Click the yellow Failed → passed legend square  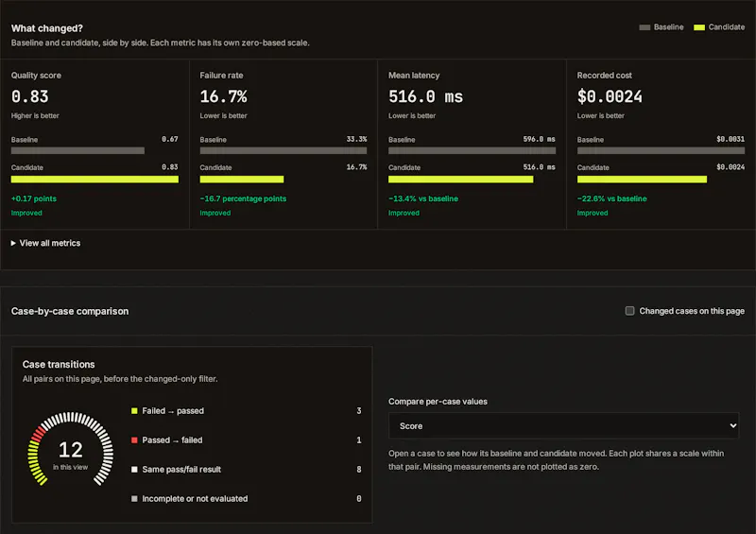134,411
